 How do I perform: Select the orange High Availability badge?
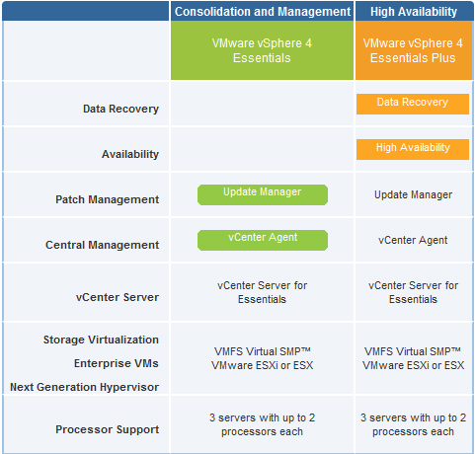point(413,149)
